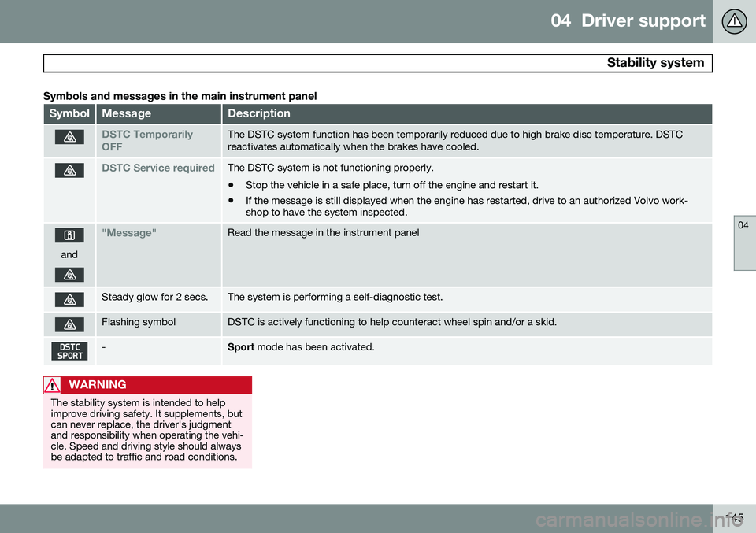Click the red WARNING banner heading
Screen dimensions: 756x533
pos(147,385)
